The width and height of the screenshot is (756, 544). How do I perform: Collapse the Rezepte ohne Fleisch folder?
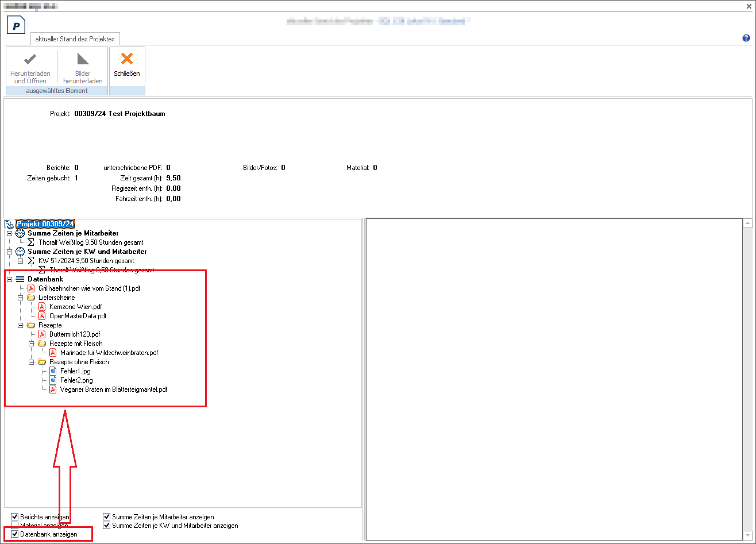(31, 362)
